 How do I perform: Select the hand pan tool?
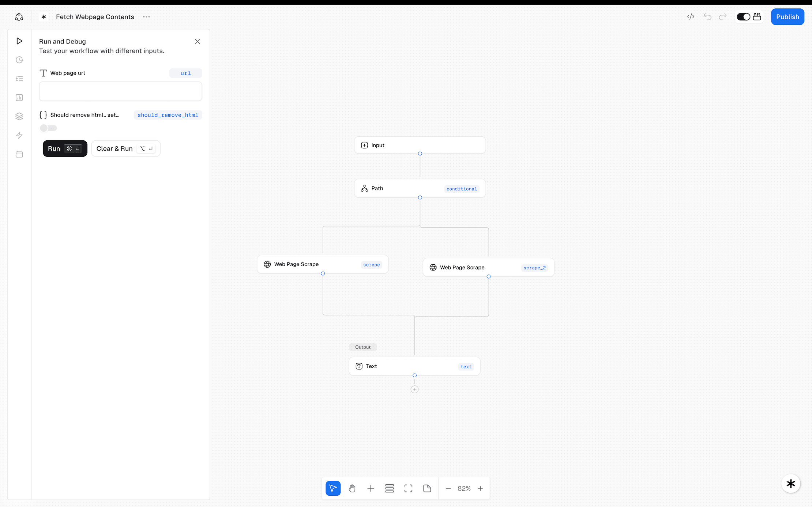(352, 488)
